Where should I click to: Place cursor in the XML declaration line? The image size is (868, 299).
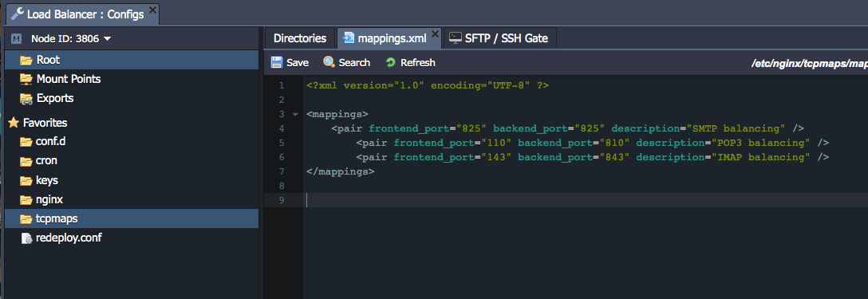pos(428,85)
